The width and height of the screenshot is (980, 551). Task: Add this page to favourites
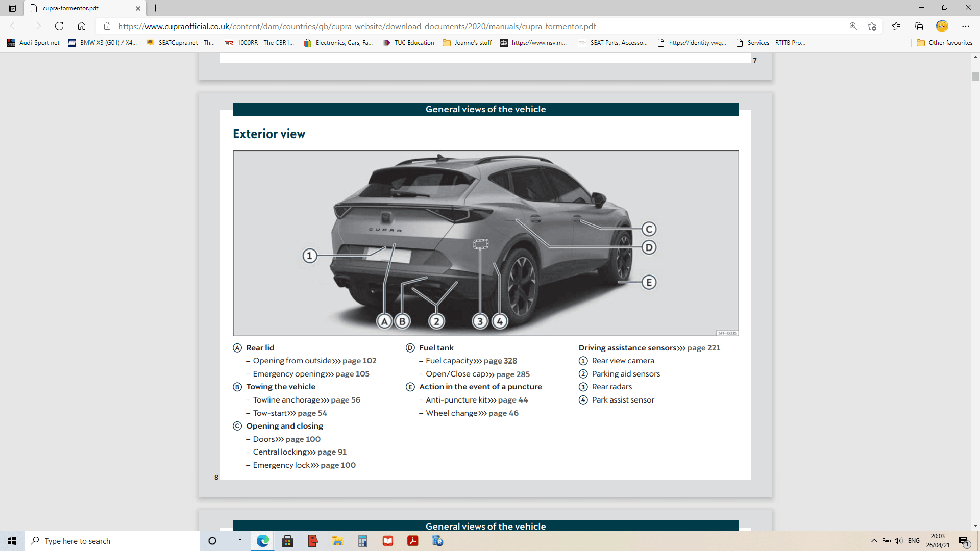point(872,26)
